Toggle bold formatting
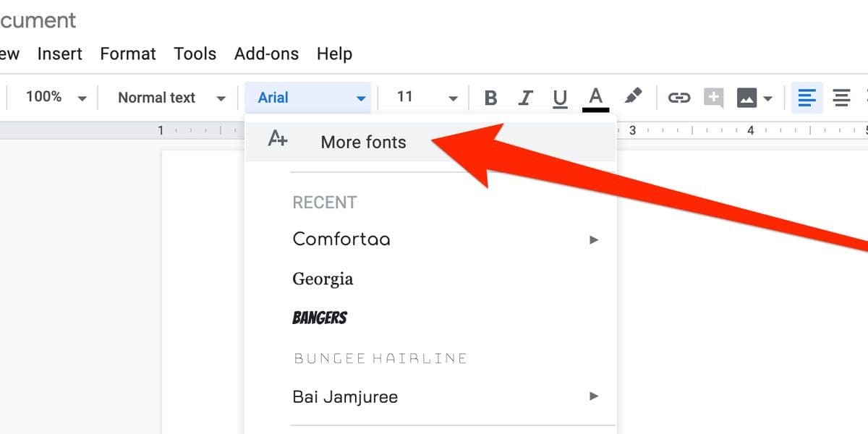Viewport: 868px width, 434px height. pyautogui.click(x=490, y=98)
